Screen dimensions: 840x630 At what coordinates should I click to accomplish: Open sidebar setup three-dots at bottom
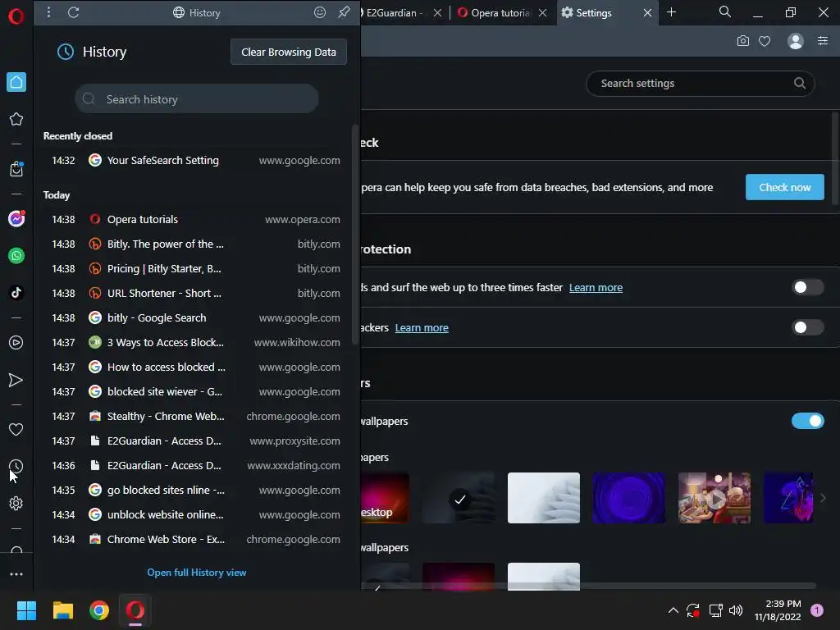tap(16, 573)
